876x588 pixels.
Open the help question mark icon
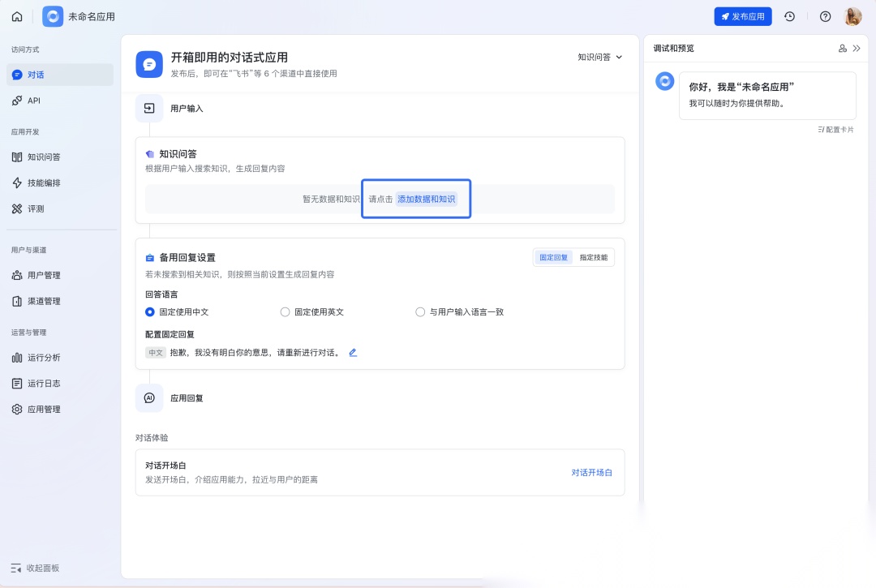(825, 16)
